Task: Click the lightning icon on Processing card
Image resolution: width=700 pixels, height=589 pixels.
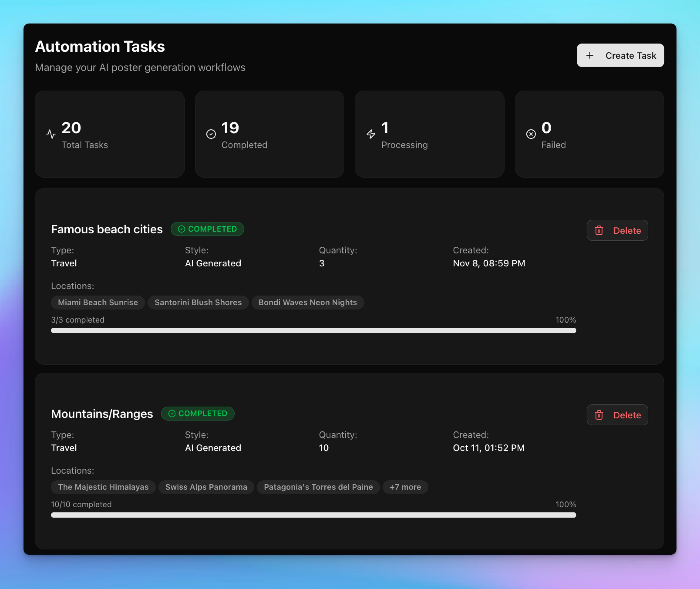Action: 371,134
